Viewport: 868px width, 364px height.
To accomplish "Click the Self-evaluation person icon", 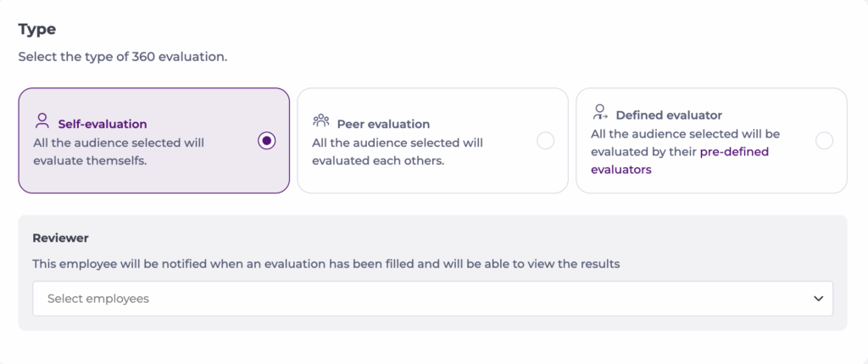I will (42, 121).
